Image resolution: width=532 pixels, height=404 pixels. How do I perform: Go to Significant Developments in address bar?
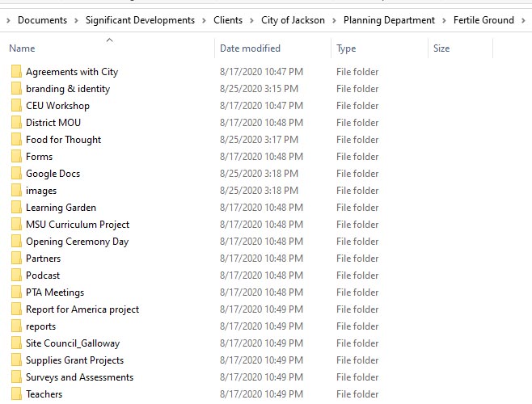tap(140, 20)
